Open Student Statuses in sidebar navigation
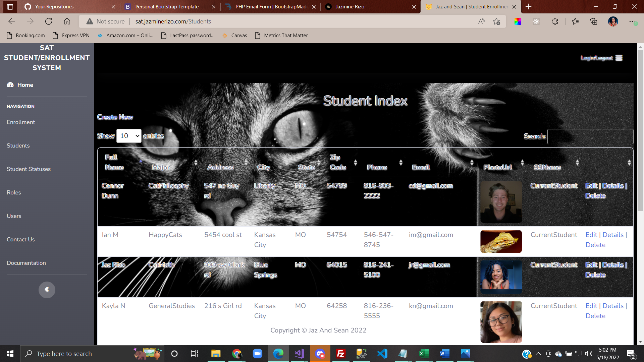644x362 pixels. [x=29, y=169]
